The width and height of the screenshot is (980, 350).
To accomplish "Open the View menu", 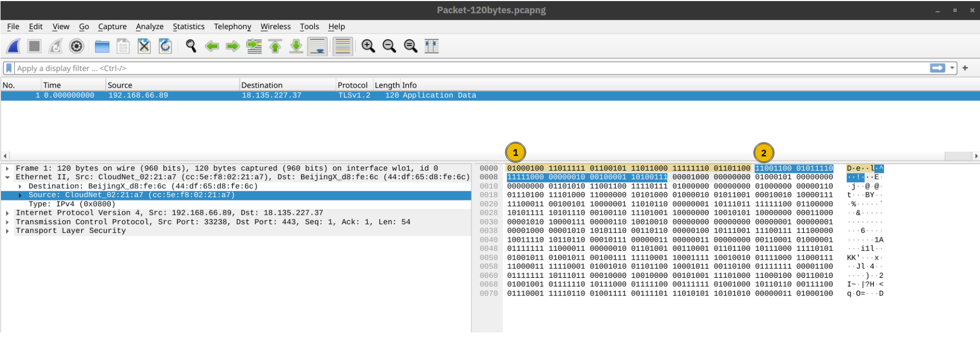I will [61, 27].
